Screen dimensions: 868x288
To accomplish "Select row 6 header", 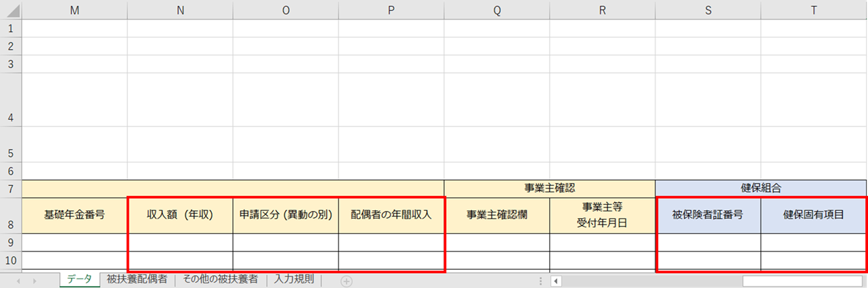I will [11, 171].
